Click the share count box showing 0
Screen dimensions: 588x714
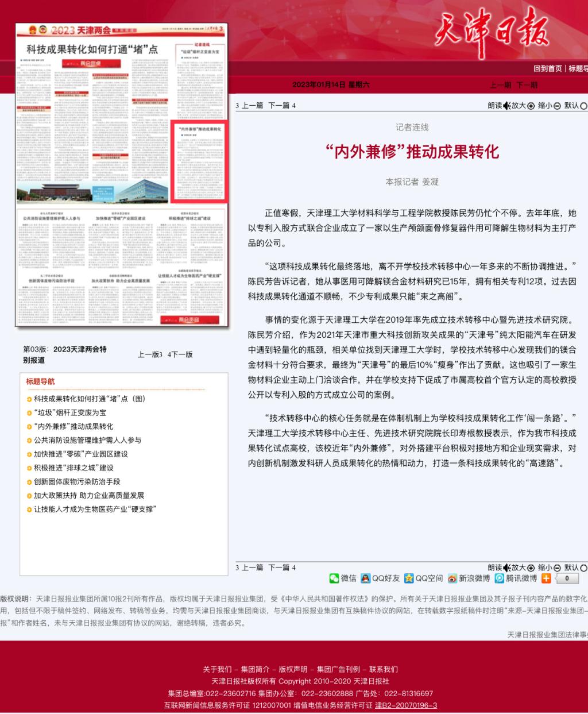(x=567, y=578)
